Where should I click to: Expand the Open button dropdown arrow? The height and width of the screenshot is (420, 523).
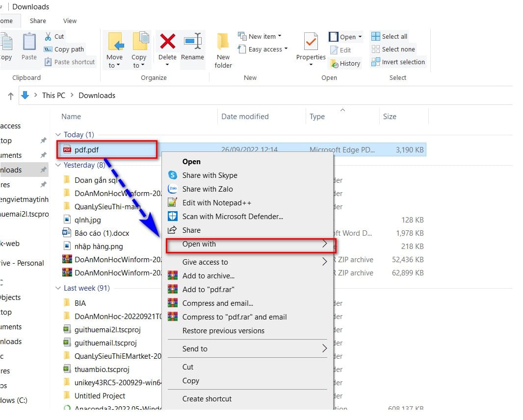pyautogui.click(x=360, y=37)
